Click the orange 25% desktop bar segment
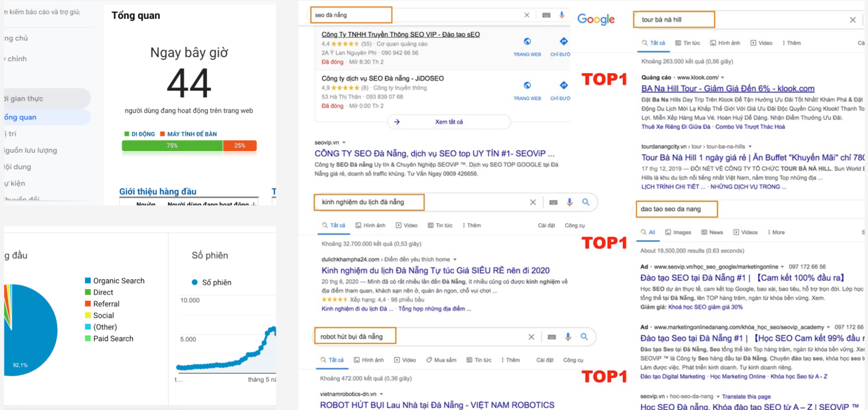 (x=240, y=145)
